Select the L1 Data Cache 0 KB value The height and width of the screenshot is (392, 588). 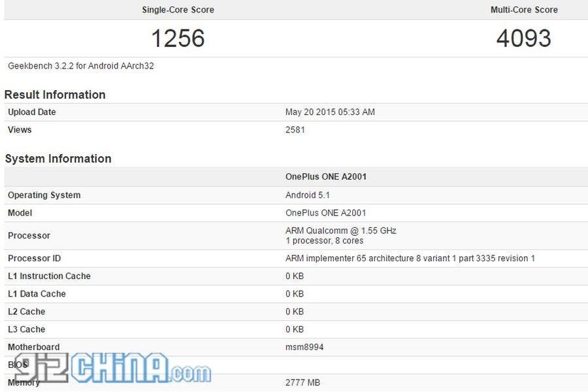click(x=295, y=294)
